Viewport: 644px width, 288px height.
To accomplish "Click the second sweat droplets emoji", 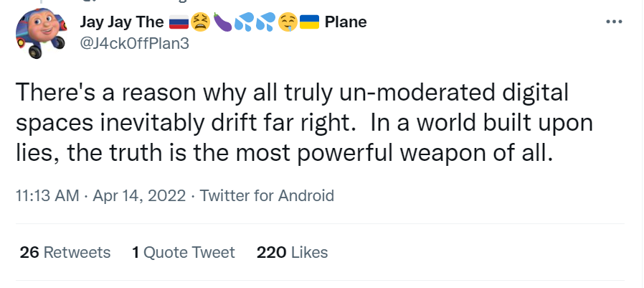I will click(x=265, y=22).
